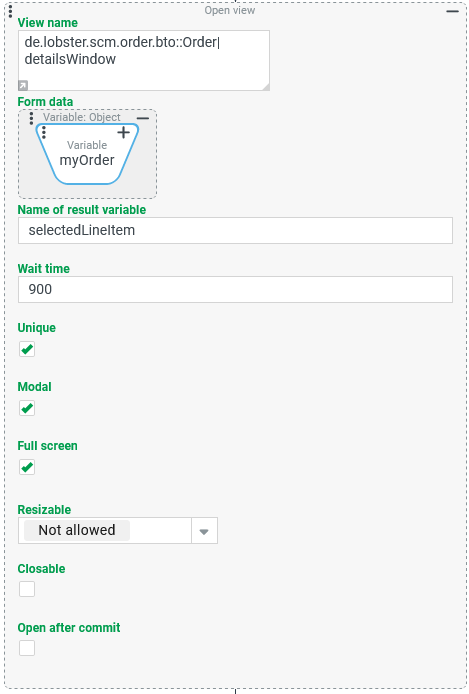Open the Variable: Object block's three-dot menu

pyautogui.click(x=31, y=118)
